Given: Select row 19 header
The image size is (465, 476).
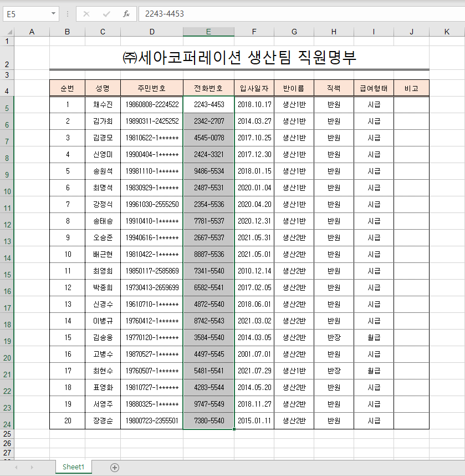Looking at the screenshot, I should (x=7, y=337).
